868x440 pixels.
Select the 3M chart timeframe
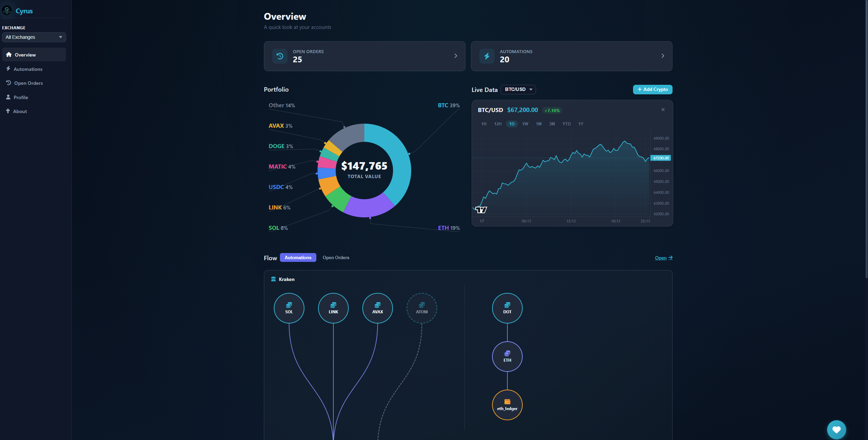tap(552, 124)
